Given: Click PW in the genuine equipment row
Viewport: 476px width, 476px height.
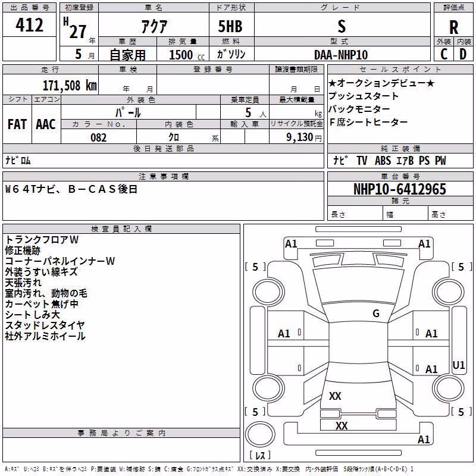Looking at the screenshot, I should (x=440, y=160).
